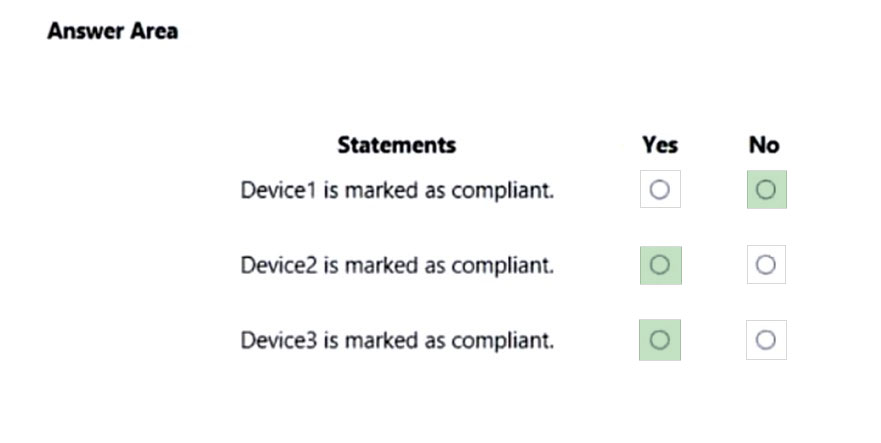
Task: Click 'compliant.' in the Device1 statement
Action: (503, 191)
